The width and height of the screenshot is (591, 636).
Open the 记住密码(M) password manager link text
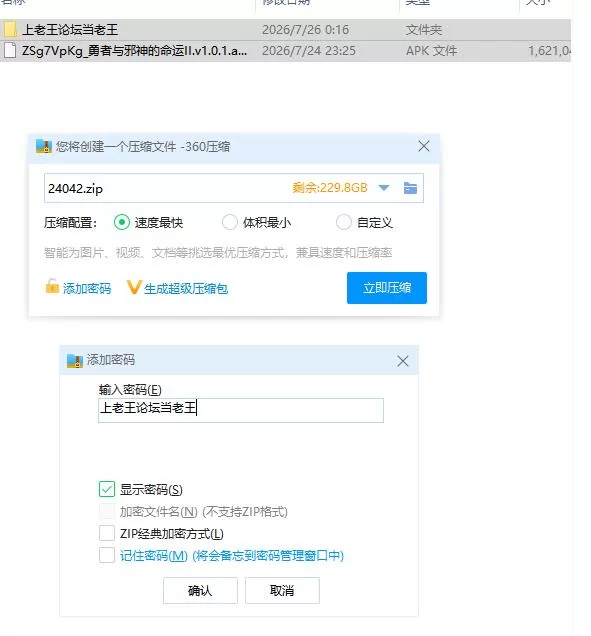point(232,555)
